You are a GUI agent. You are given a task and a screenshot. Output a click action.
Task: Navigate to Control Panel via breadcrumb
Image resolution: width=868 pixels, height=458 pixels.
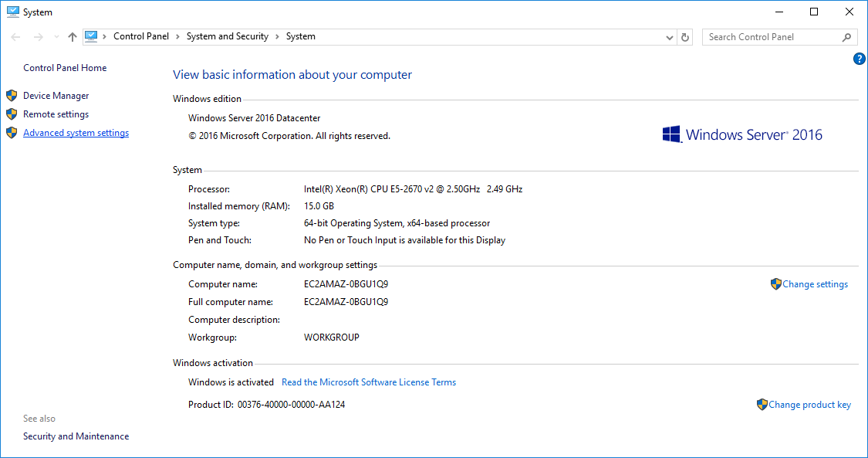(x=141, y=36)
